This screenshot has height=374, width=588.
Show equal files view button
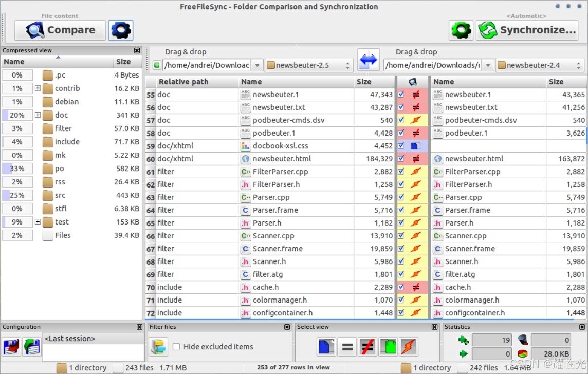tap(347, 347)
